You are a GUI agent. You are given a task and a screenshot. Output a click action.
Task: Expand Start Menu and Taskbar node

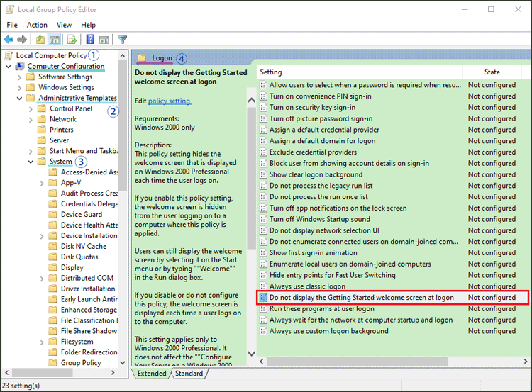31,151
